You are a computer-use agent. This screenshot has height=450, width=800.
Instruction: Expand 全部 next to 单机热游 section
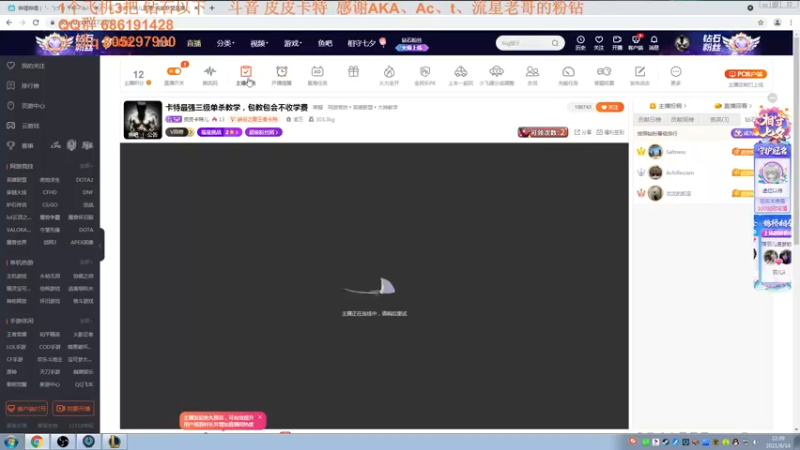pos(86,262)
